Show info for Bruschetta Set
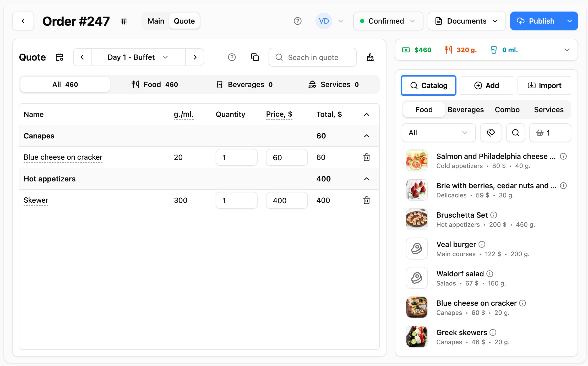 494,215
